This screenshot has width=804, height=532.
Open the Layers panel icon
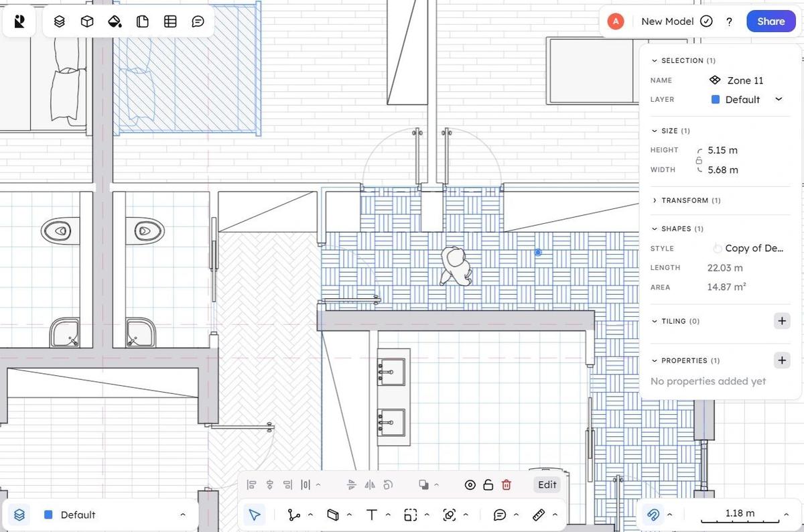(60, 21)
